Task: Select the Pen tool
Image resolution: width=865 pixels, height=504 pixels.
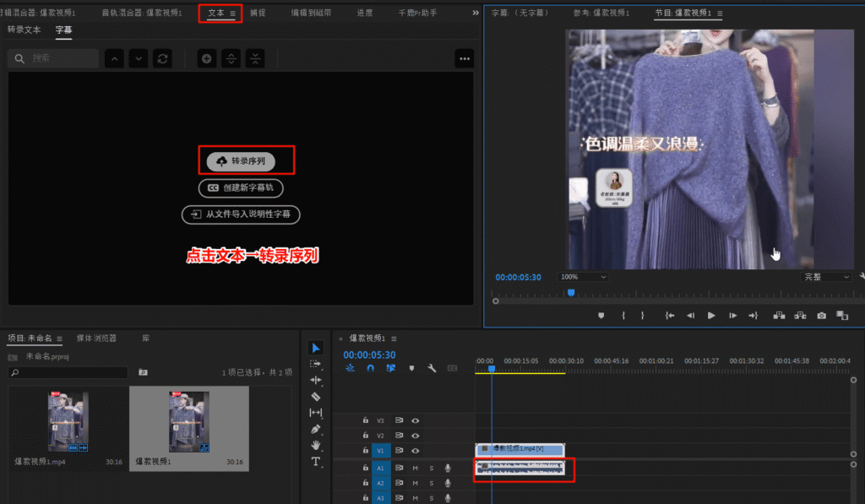Action: coord(316,429)
